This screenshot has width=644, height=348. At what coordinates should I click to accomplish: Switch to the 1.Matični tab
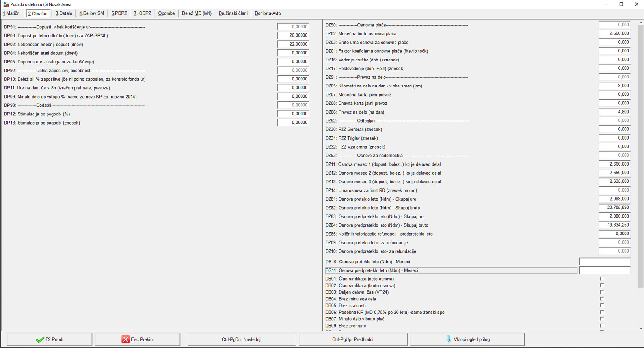click(12, 13)
